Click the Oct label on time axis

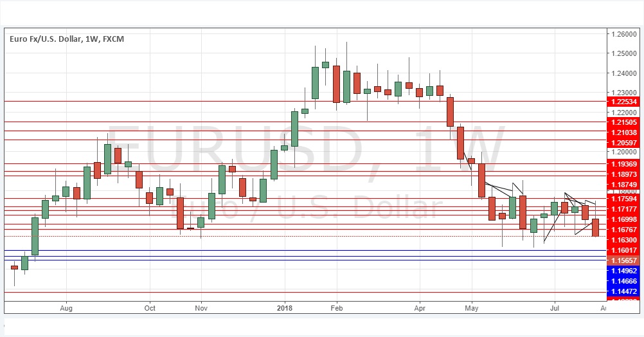[150, 308]
